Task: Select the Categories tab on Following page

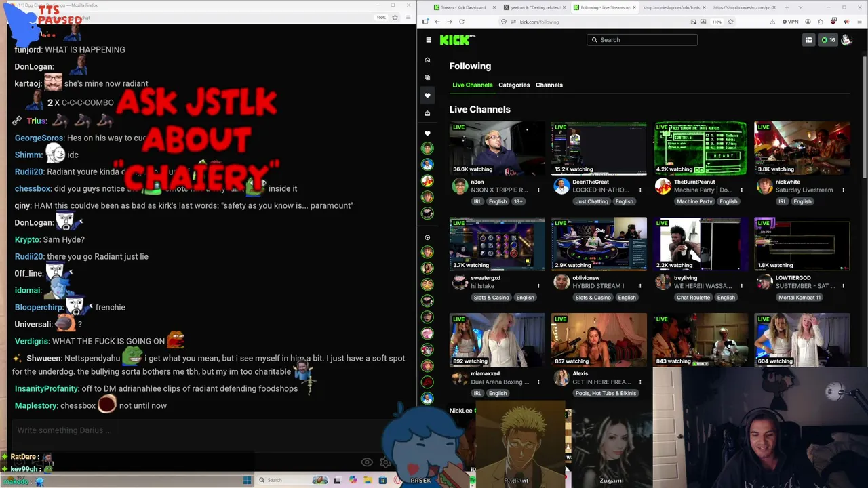Action: [514, 85]
